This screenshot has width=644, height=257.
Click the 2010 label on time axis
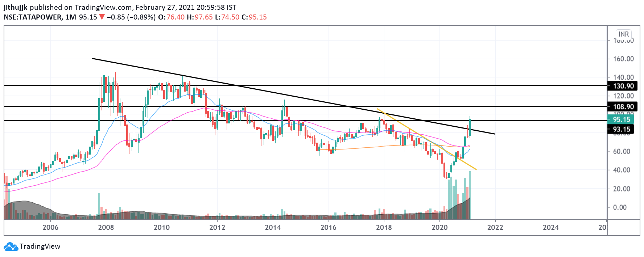coord(162,227)
